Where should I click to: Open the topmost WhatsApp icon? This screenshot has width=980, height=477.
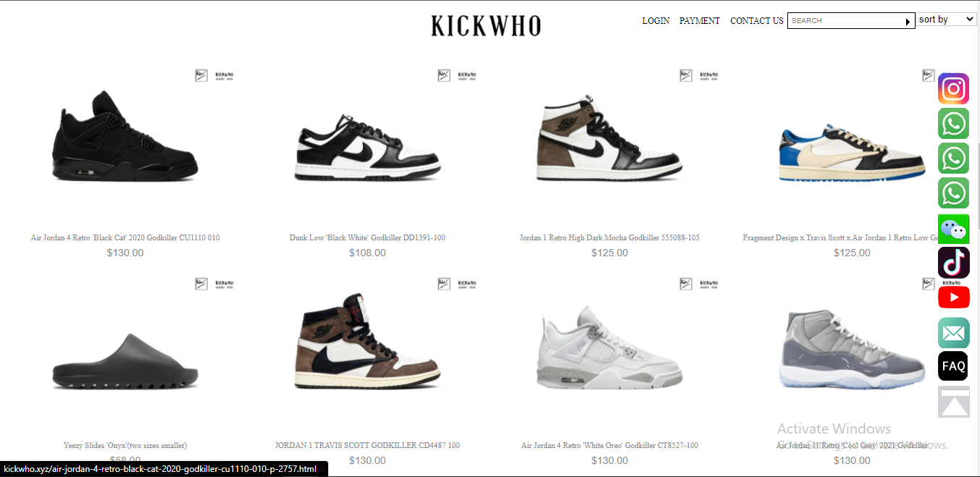tap(953, 124)
